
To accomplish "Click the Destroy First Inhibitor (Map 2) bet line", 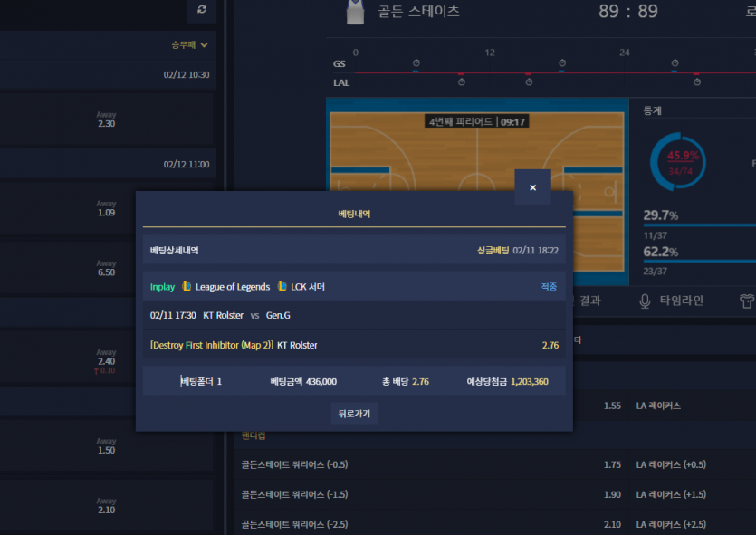I will click(x=354, y=345).
